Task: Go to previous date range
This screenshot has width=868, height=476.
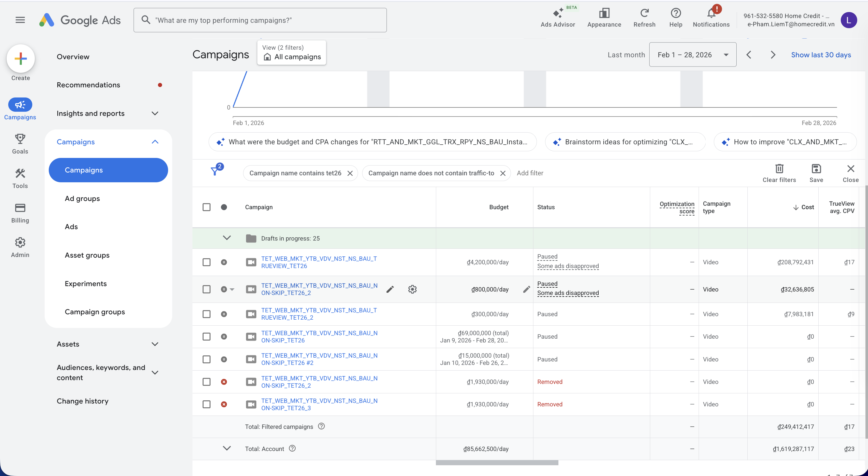Action: [749, 55]
